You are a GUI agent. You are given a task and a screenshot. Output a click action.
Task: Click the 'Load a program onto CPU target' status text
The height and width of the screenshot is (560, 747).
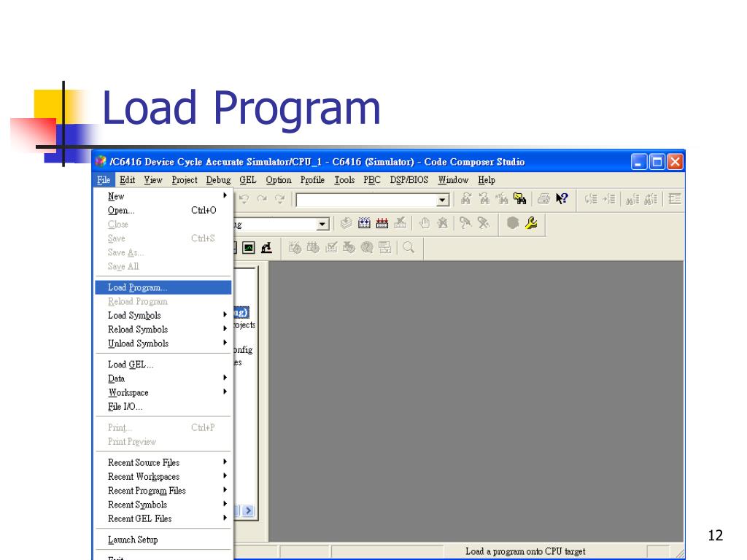click(x=525, y=551)
